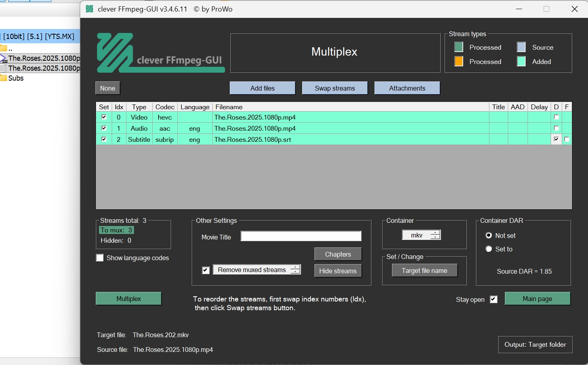This screenshot has height=365, width=588.
Task: Toggle D checkbox for the Video stream
Action: point(556,117)
